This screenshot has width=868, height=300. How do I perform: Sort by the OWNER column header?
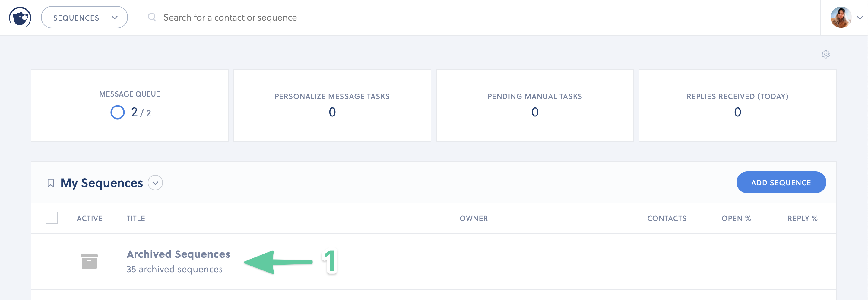point(474,218)
